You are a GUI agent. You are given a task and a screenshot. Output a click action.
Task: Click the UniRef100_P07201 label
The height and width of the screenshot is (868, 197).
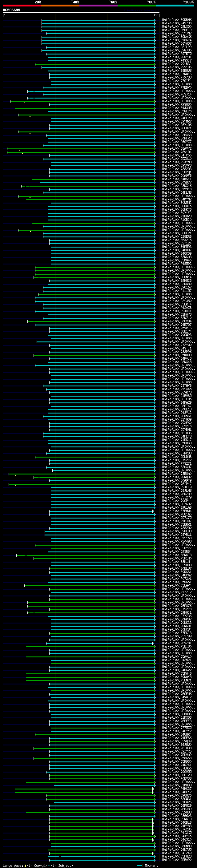(176, 579)
